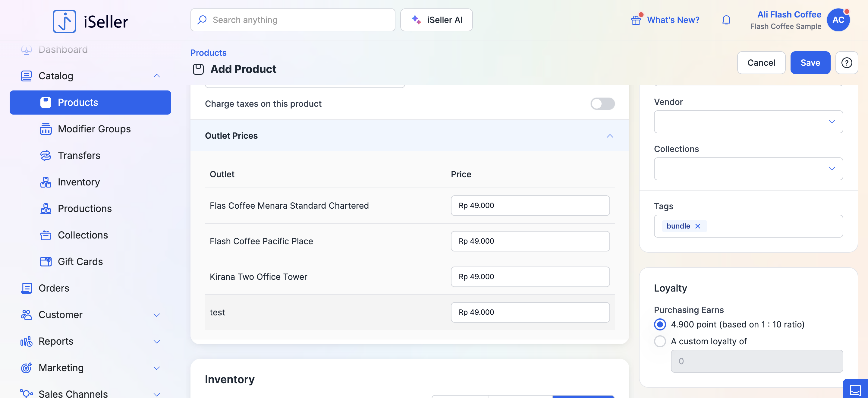The image size is (868, 398).
Task: Edit price for Flas Coffee Menara Standard Chartered
Action: [x=530, y=206]
